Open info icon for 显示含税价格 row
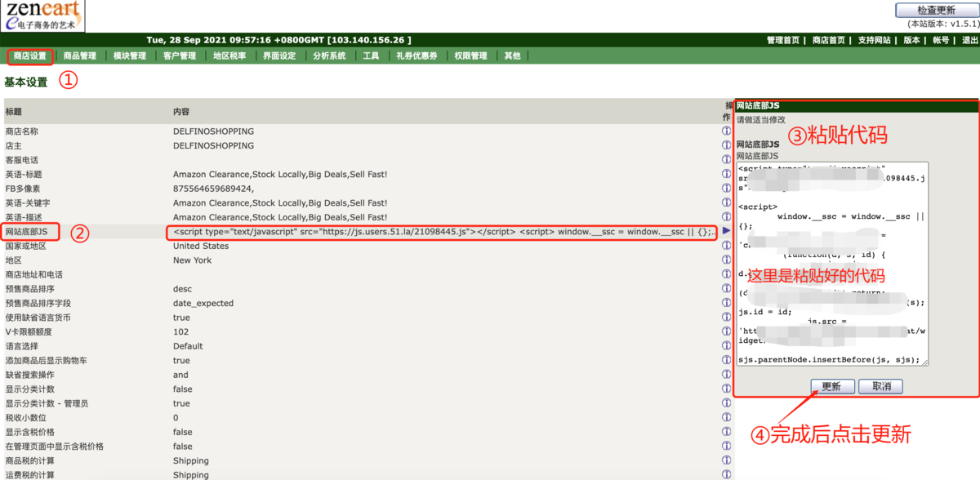980x480 pixels. [x=726, y=432]
